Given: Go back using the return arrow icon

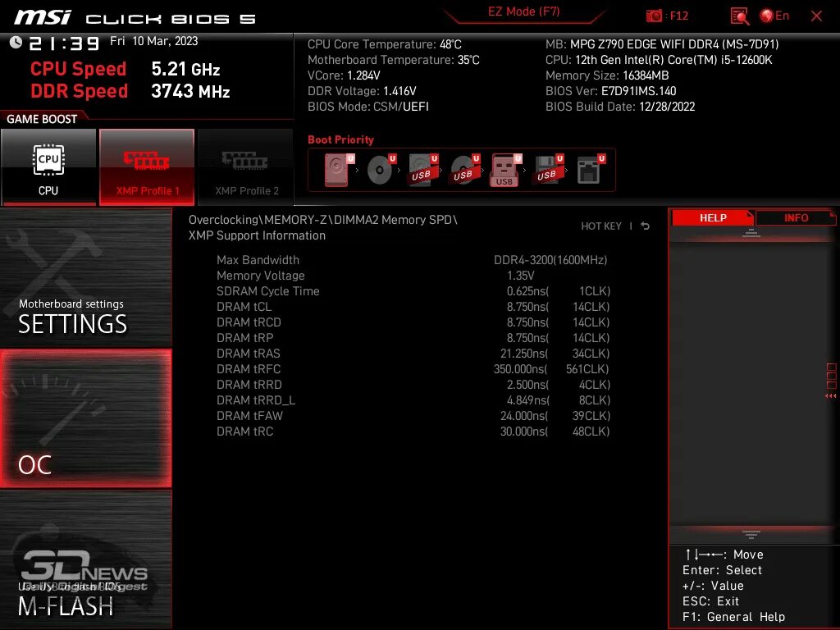Looking at the screenshot, I should (x=646, y=226).
